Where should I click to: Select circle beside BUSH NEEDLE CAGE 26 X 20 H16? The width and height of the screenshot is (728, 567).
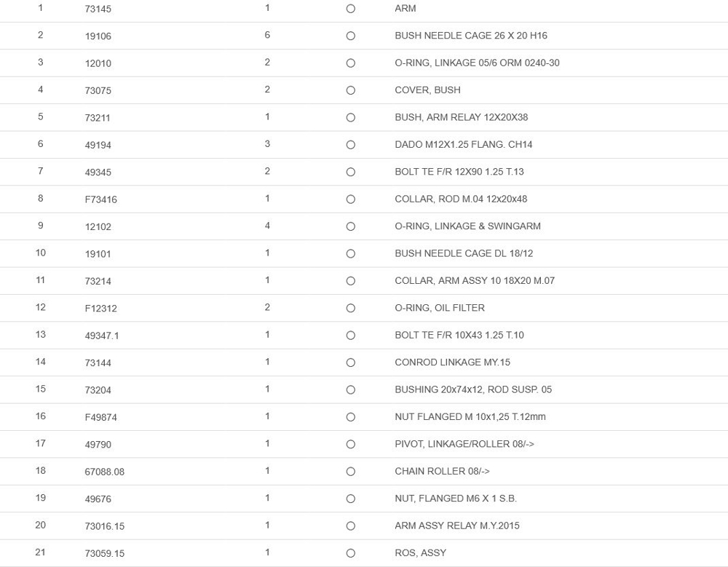tap(351, 36)
